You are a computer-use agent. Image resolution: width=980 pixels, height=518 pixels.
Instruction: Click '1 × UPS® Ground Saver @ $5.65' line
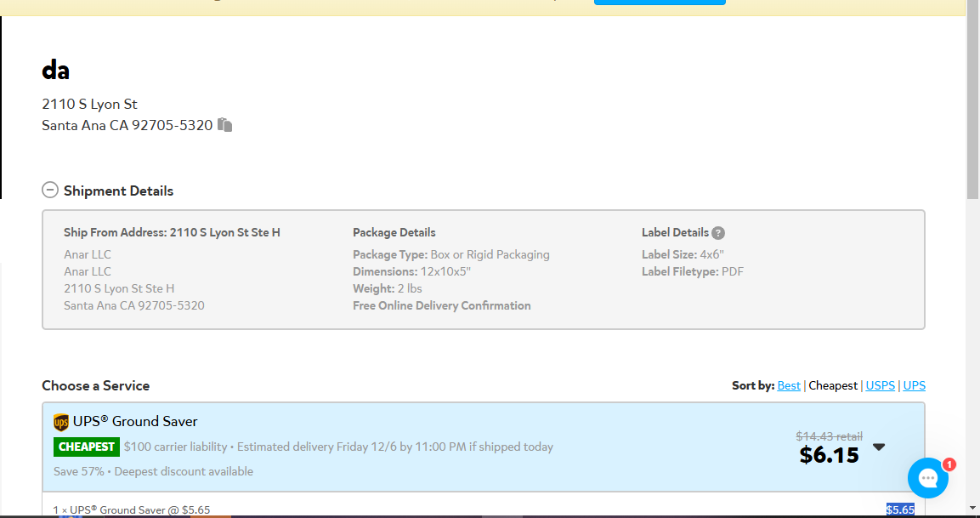pos(132,509)
